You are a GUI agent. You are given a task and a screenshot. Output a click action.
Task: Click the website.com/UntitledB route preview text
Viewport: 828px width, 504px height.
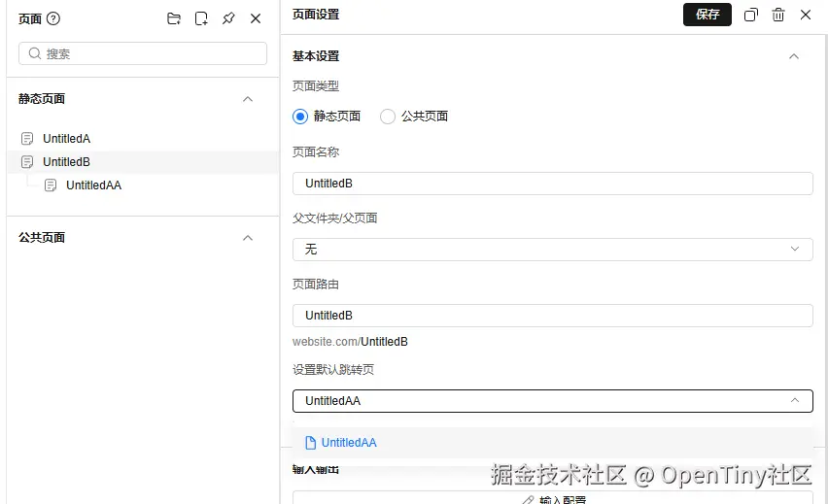(350, 342)
